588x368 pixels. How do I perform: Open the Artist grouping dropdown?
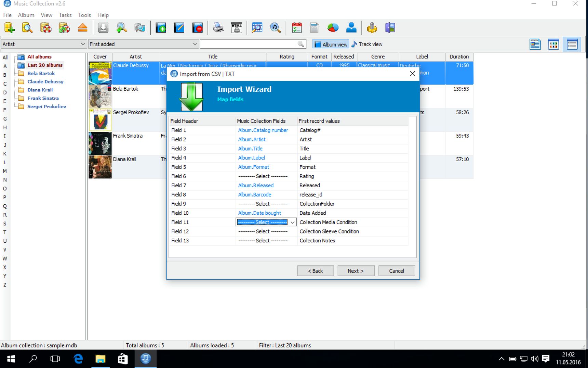click(x=43, y=44)
